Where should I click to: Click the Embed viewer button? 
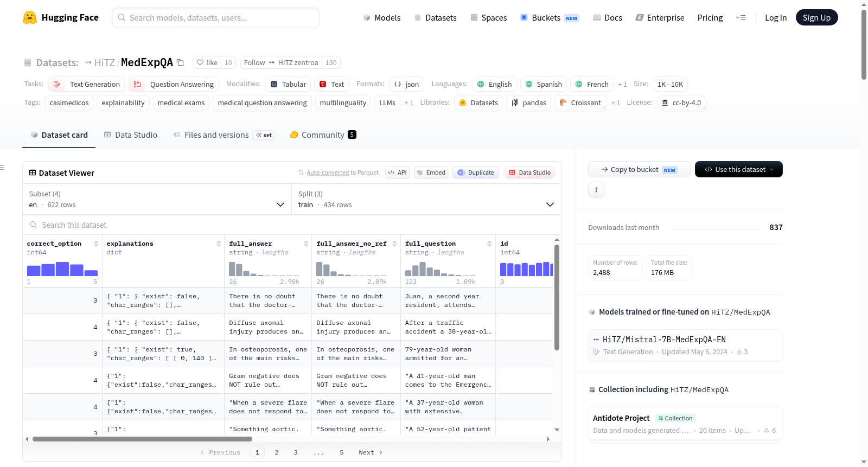[431, 172]
